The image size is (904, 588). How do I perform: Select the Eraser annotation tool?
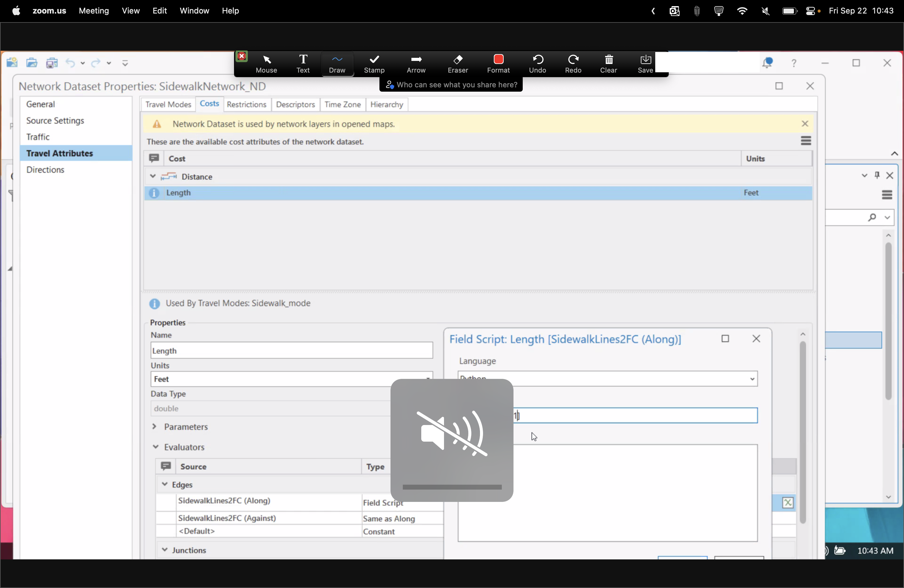(458, 63)
